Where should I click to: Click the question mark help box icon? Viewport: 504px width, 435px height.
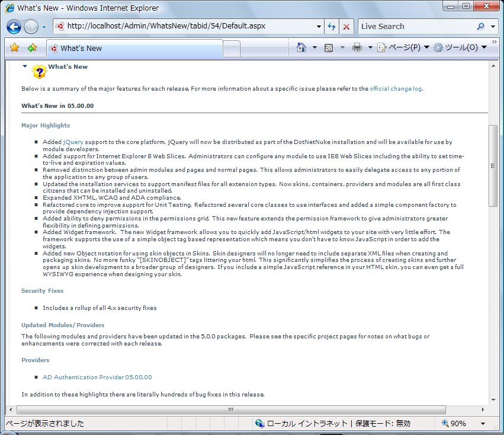click(39, 71)
